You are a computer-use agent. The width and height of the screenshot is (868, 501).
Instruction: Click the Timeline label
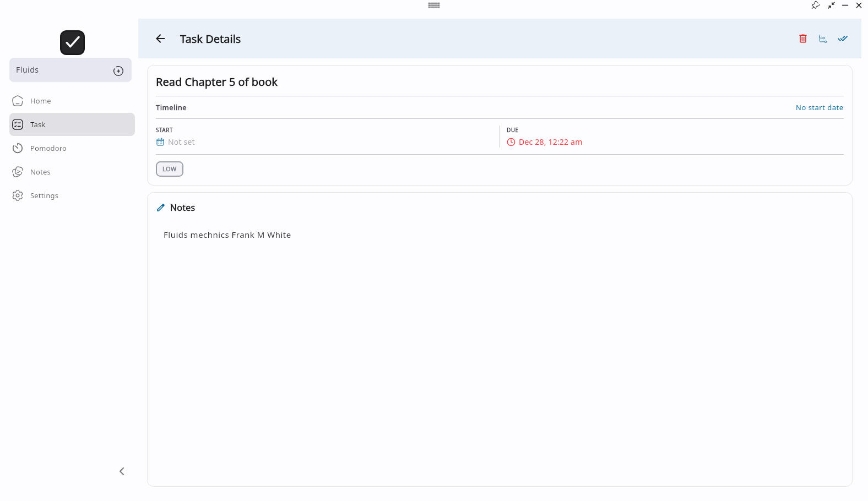pyautogui.click(x=171, y=107)
